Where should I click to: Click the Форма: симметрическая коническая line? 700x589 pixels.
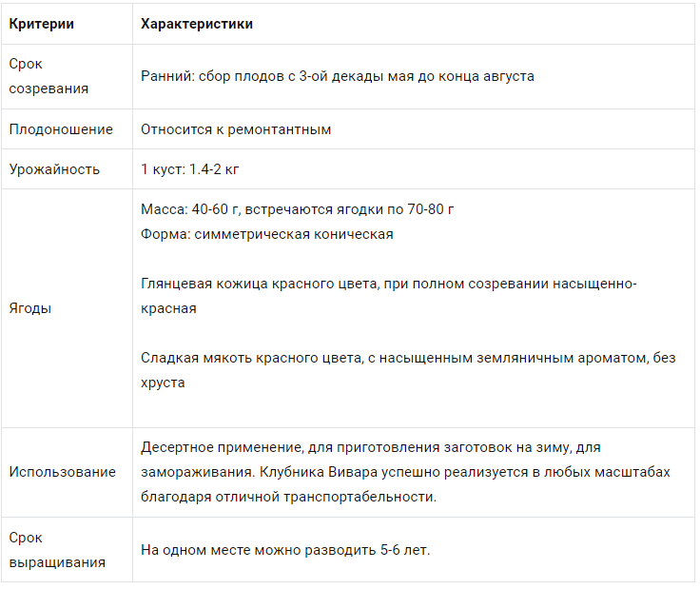pyautogui.click(x=267, y=234)
